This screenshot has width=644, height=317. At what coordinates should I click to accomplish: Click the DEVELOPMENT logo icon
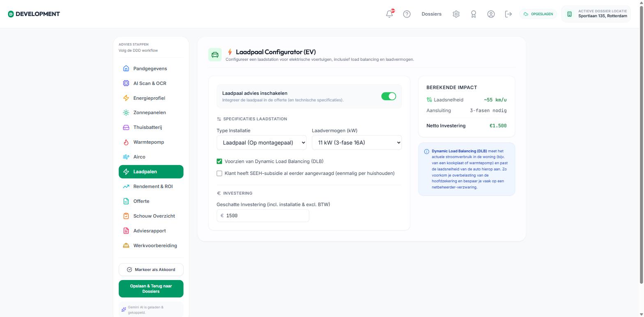tap(11, 14)
